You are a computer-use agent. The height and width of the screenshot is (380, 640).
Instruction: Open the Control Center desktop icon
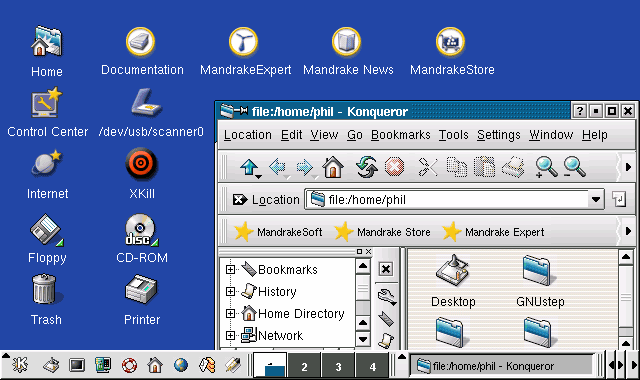(x=47, y=112)
